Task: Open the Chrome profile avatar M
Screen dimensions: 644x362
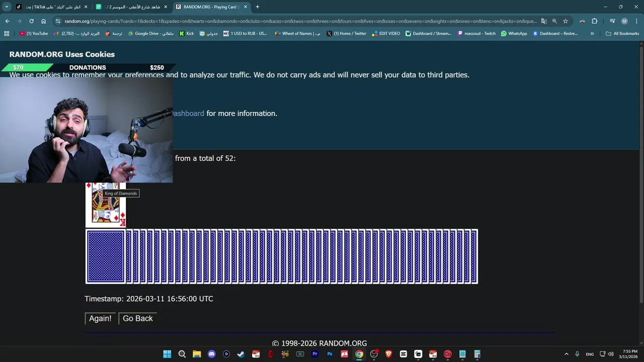Action: [x=624, y=21]
